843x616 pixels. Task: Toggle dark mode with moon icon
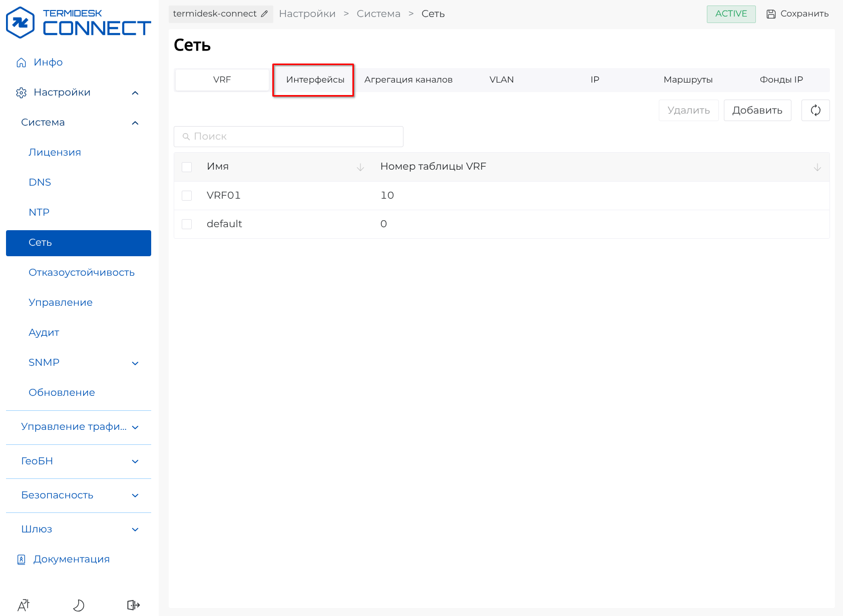(x=79, y=605)
